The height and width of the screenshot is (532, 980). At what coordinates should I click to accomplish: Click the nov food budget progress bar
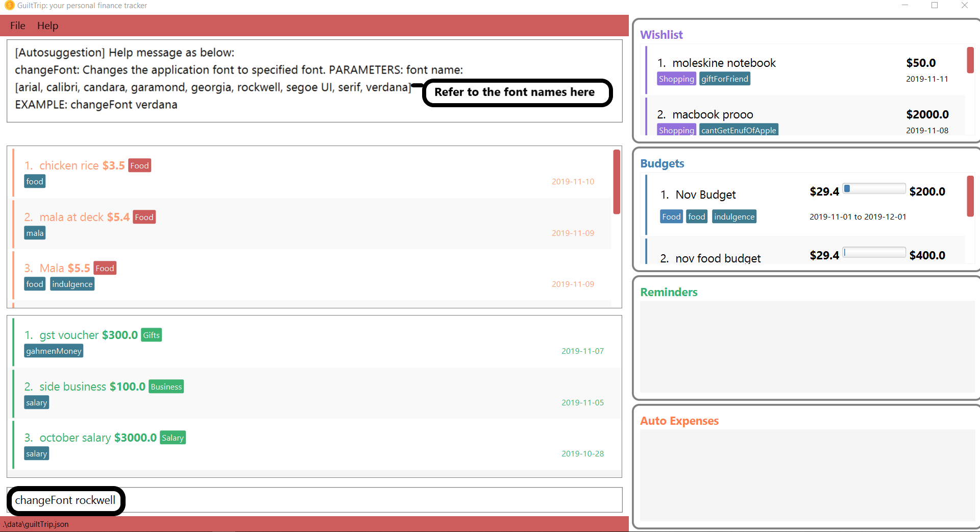pos(874,252)
